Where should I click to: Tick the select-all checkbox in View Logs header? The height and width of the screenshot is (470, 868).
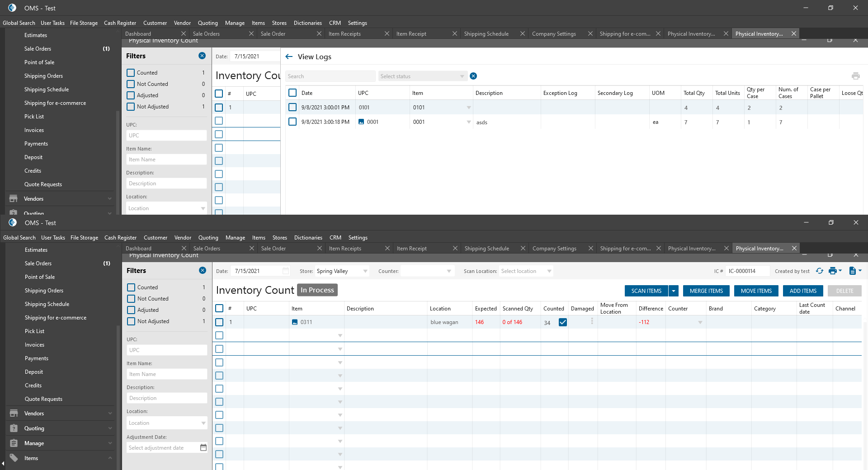pyautogui.click(x=292, y=93)
